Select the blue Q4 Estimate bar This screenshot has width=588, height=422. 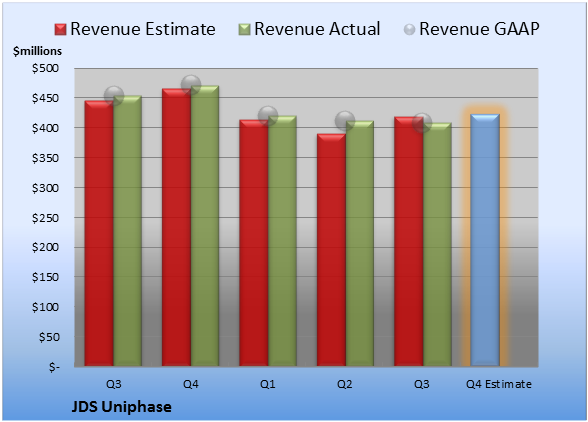[x=485, y=240]
